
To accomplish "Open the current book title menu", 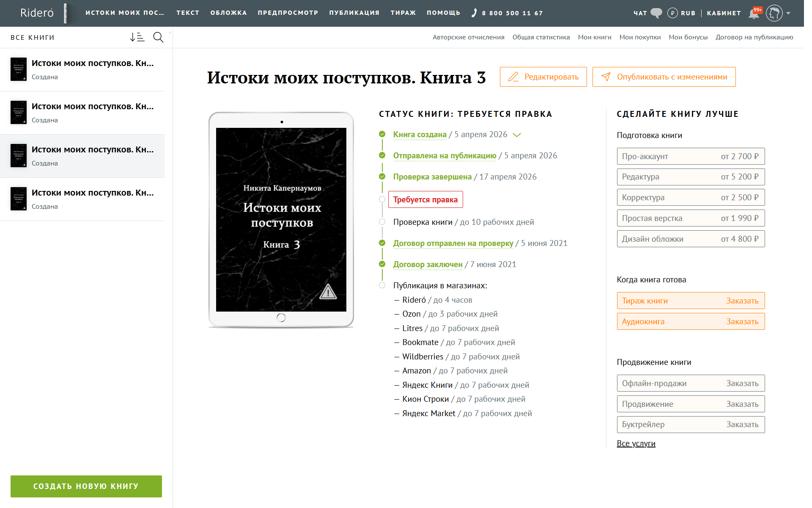I will [x=125, y=13].
